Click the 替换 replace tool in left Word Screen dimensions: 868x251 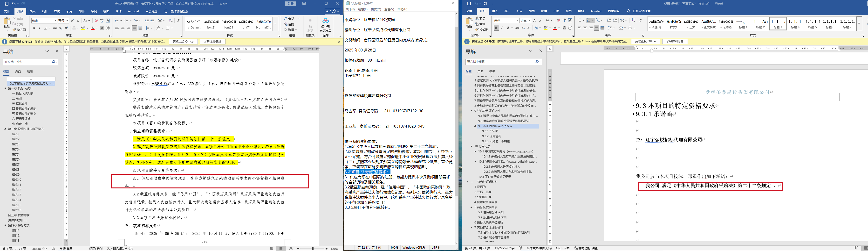click(289, 24)
